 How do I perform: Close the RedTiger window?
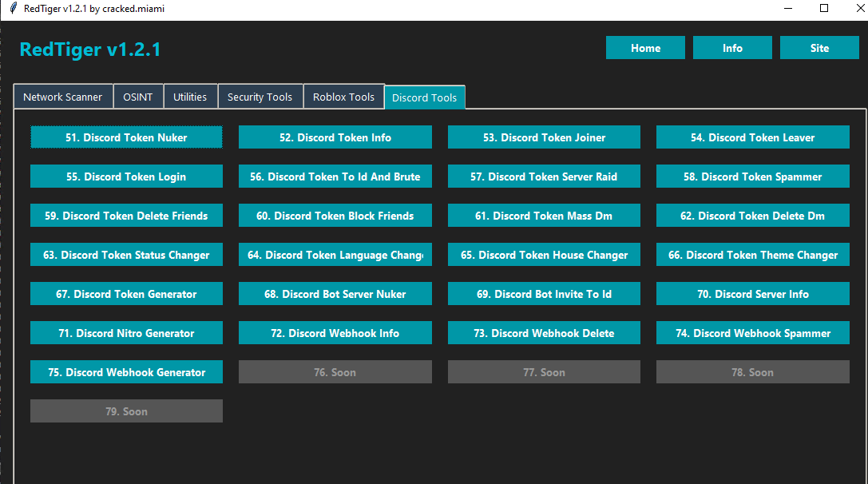860,8
